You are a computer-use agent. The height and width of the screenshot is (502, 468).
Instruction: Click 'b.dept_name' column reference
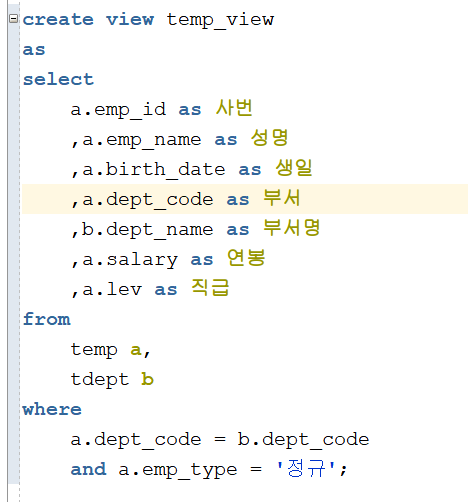pos(148,230)
